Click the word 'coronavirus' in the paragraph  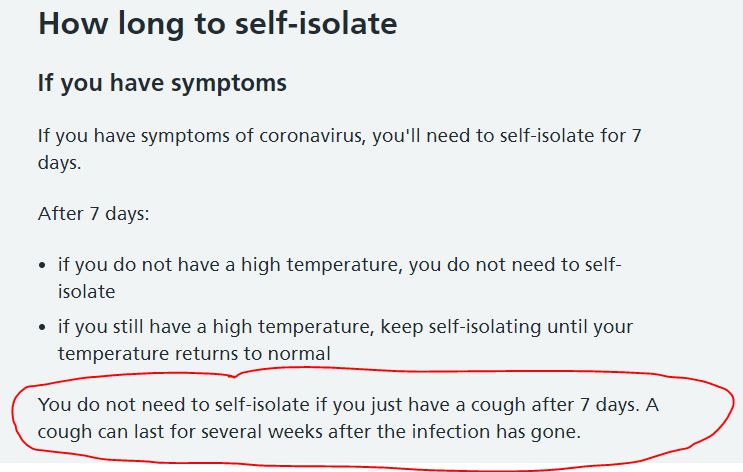312,136
